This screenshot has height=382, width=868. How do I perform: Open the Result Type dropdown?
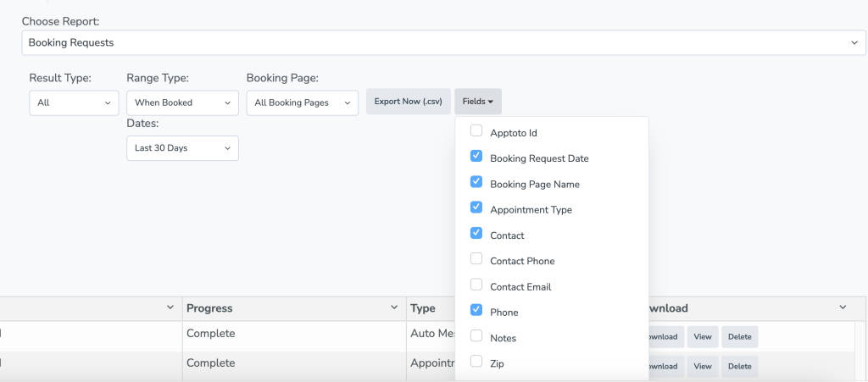[x=74, y=102]
